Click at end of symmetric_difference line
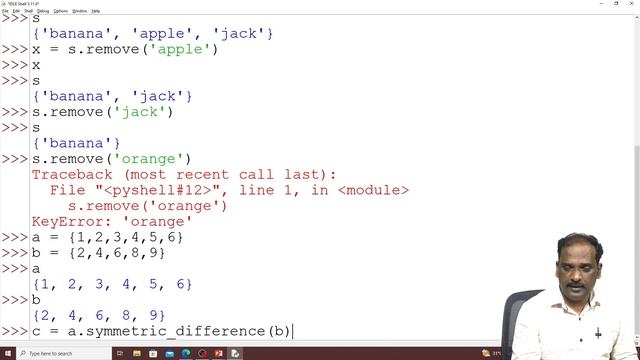The image size is (640, 360). tap(292, 331)
